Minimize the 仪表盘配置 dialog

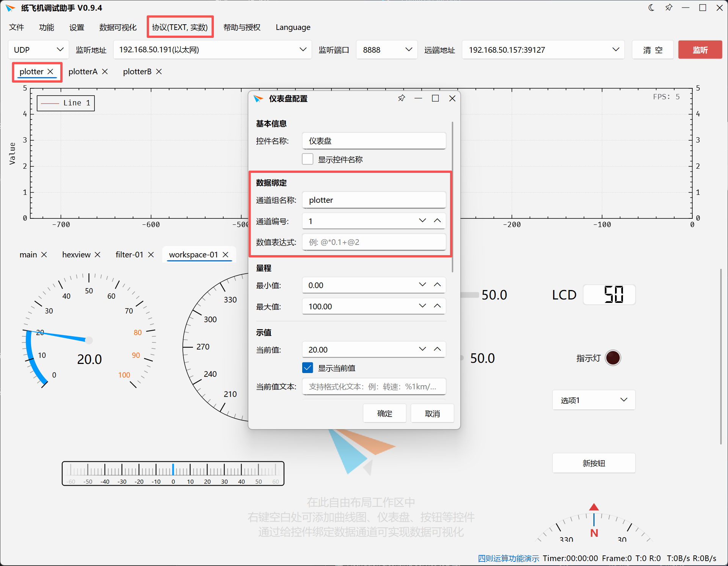point(418,98)
